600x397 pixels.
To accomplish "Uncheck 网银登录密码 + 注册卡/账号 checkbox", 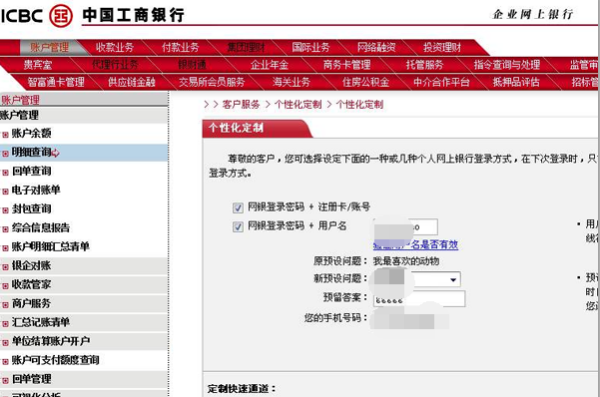I will (238, 208).
